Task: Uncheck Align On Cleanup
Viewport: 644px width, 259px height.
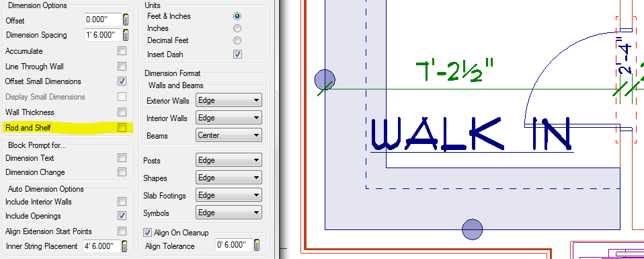Action: (147, 233)
